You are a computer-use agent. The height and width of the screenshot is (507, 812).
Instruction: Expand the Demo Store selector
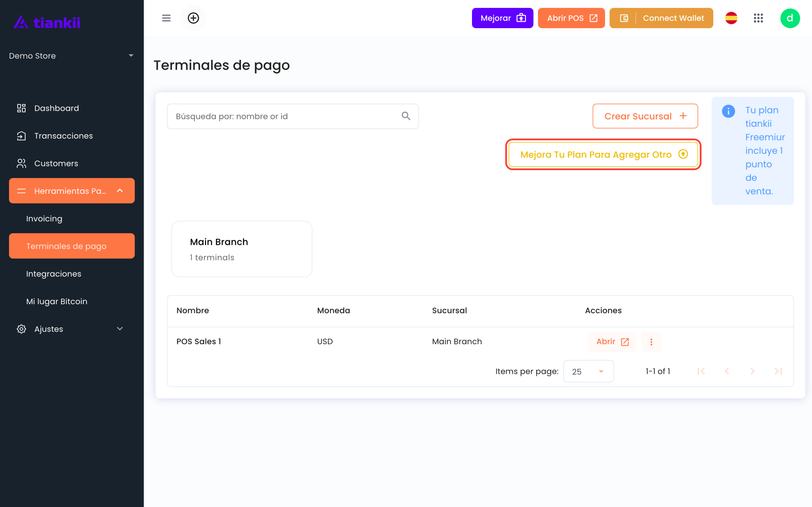click(x=71, y=56)
